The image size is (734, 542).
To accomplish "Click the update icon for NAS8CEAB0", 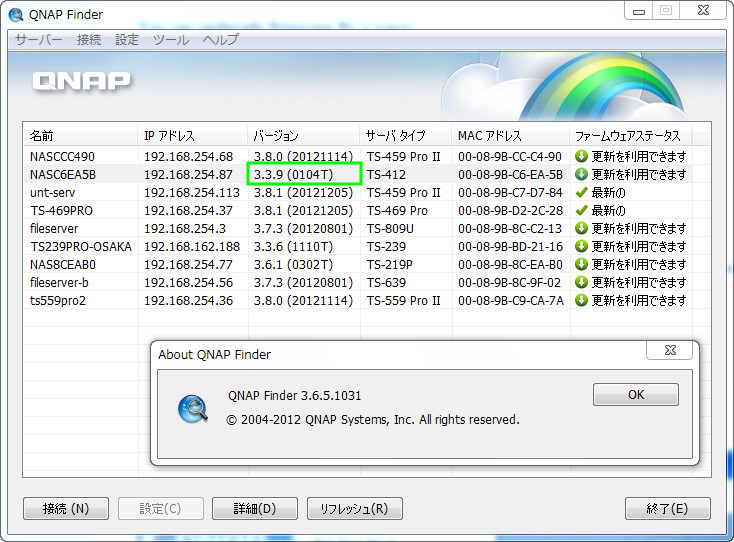I will pyautogui.click(x=581, y=264).
